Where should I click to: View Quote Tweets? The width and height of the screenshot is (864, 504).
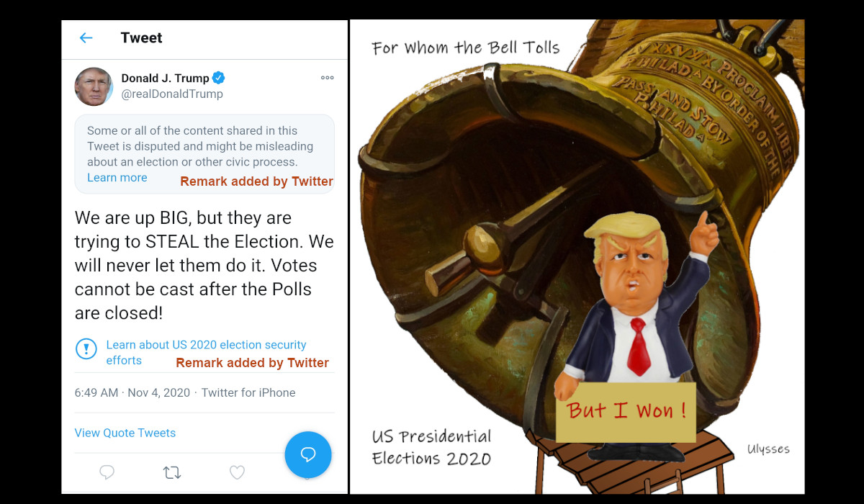[x=125, y=433]
